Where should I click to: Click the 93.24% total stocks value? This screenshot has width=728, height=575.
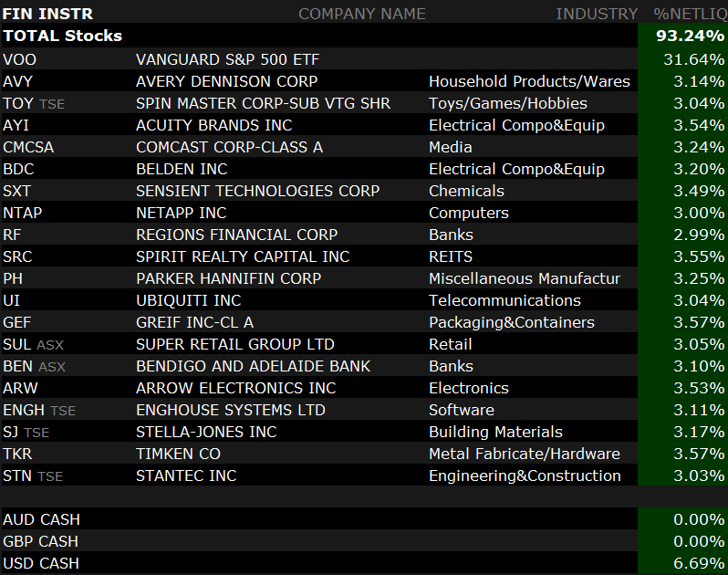click(x=690, y=36)
